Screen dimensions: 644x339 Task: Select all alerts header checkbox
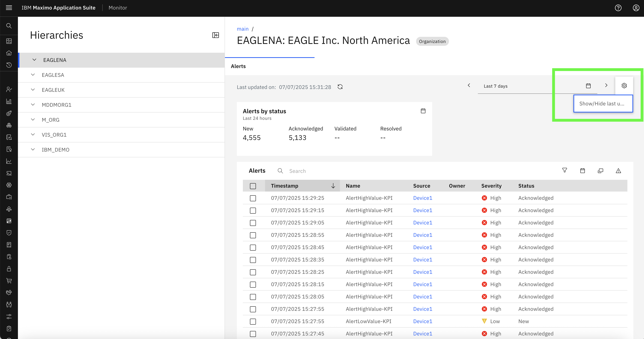tap(253, 186)
